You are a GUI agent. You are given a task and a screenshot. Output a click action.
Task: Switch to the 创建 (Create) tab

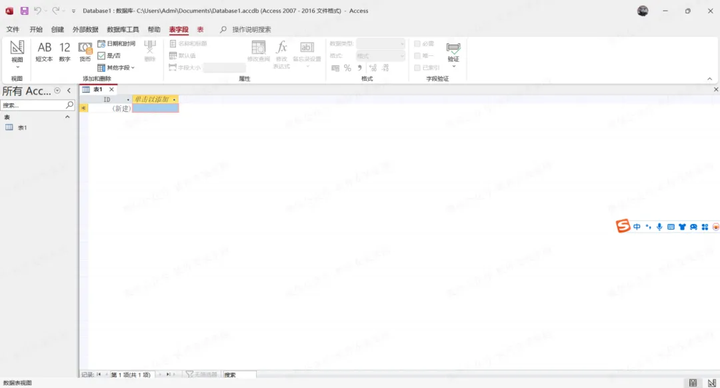57,29
